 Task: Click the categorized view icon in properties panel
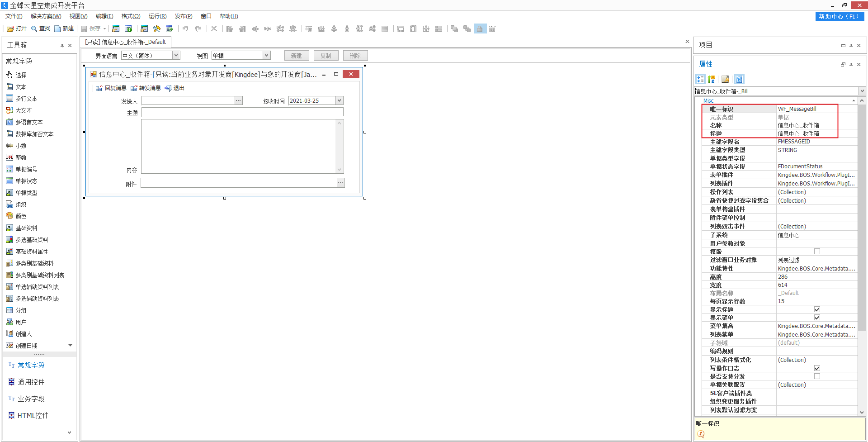[700, 79]
